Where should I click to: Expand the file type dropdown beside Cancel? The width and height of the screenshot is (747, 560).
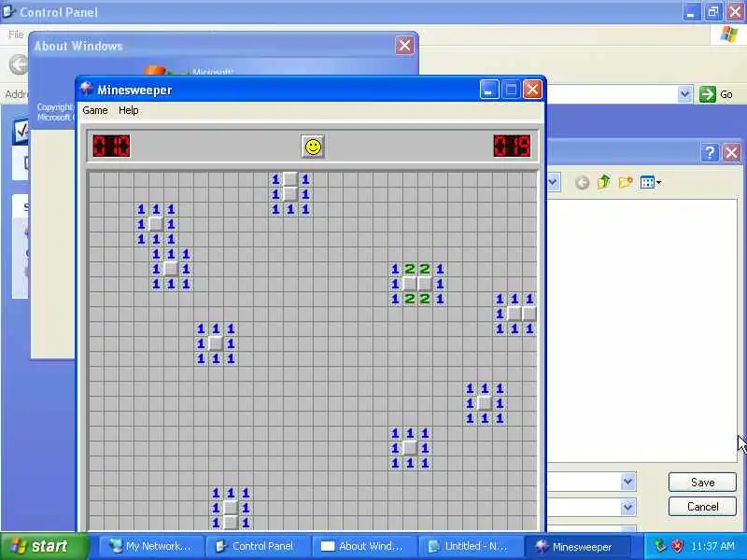click(x=627, y=507)
